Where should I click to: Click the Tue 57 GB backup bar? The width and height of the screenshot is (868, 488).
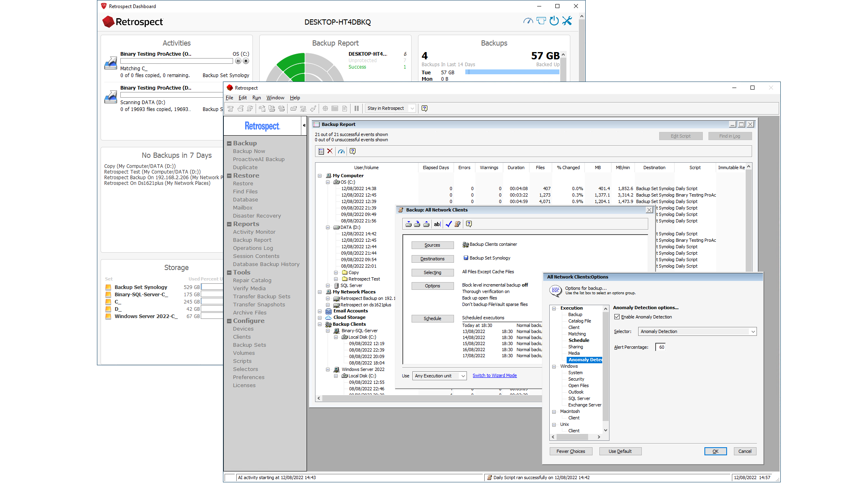(x=512, y=72)
